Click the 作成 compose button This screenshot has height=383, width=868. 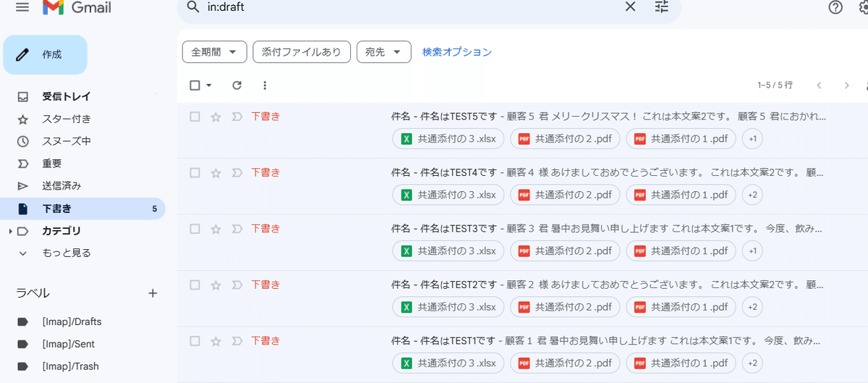coord(45,54)
